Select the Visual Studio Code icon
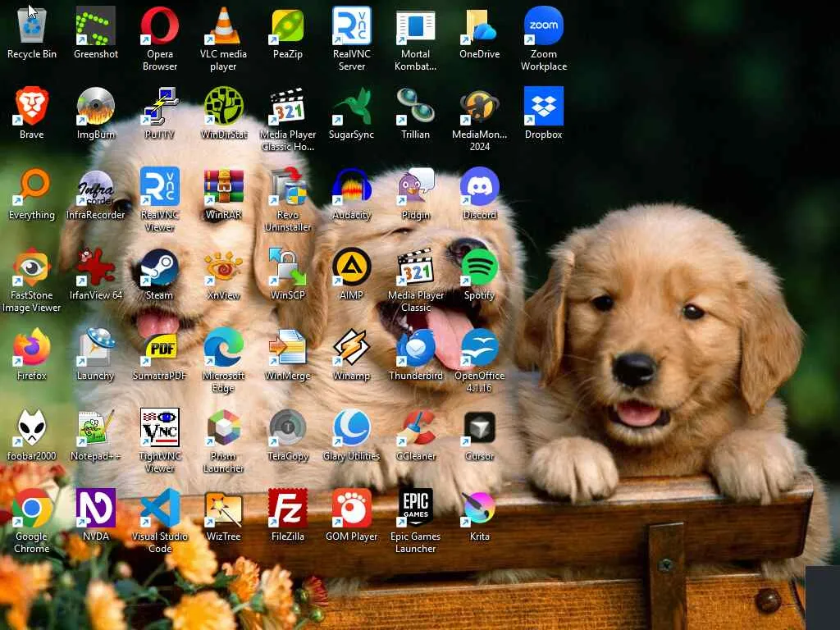This screenshot has height=630, width=840. 160,507
